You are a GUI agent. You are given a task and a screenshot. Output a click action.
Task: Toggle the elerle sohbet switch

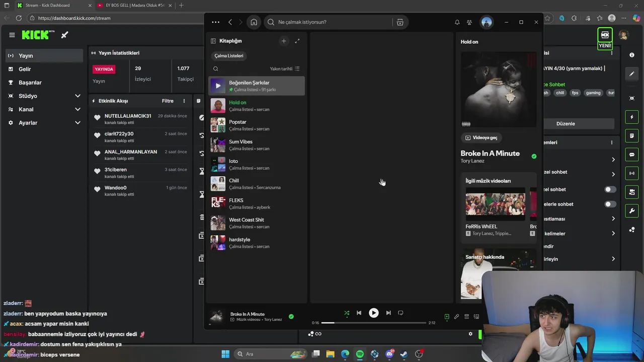610,204
